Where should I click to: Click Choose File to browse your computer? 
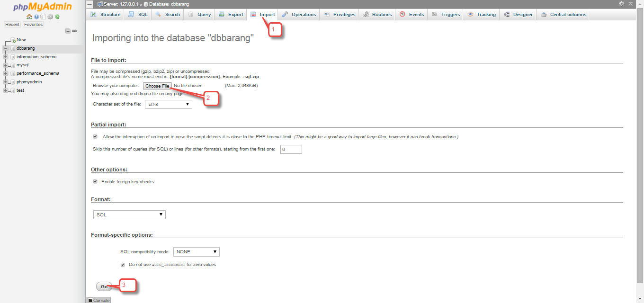coord(157,86)
